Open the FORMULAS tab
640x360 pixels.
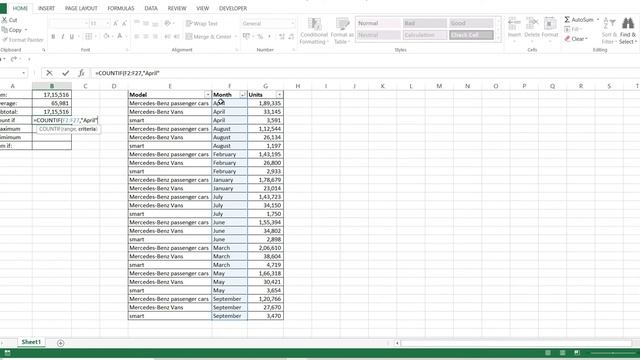[121, 8]
